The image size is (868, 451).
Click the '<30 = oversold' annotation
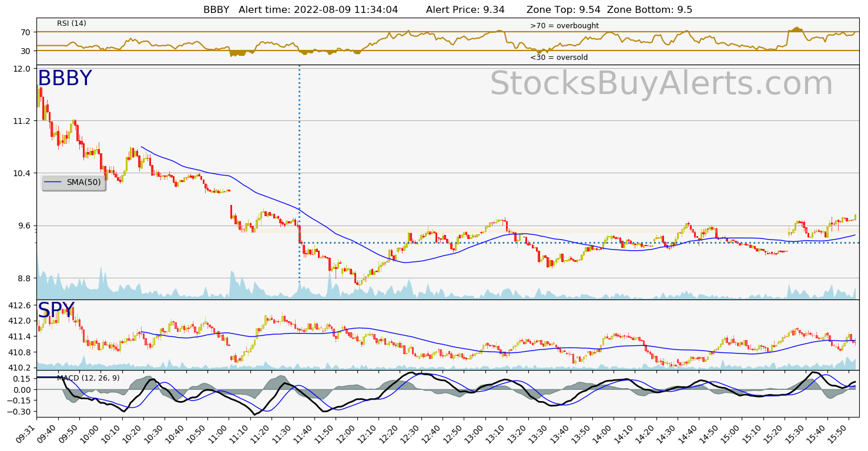point(559,58)
